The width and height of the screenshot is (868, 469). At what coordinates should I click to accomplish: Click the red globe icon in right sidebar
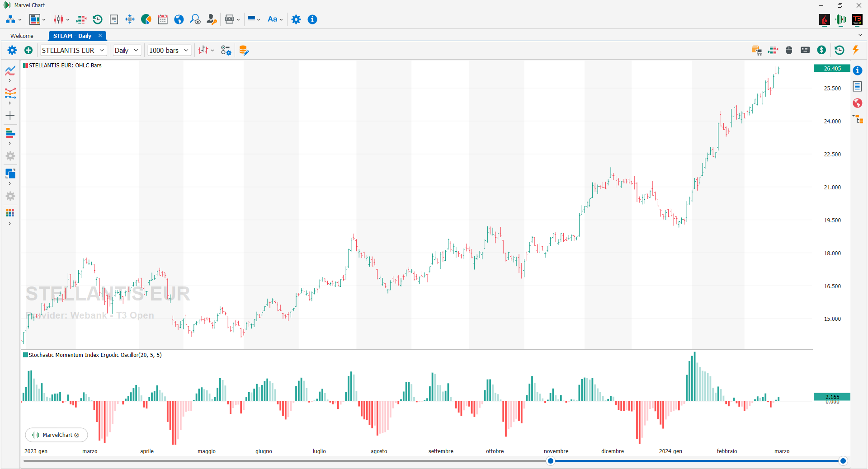click(x=858, y=103)
